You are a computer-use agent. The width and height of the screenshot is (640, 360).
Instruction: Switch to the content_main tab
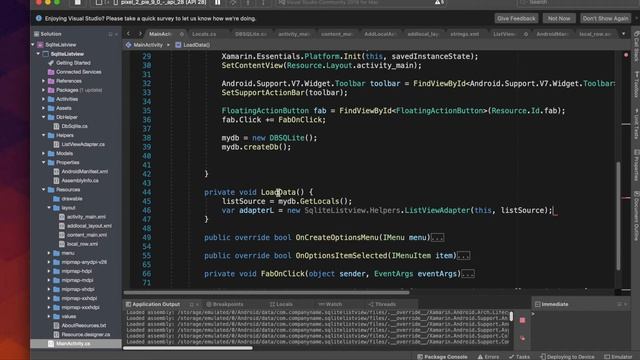pyautogui.click(x=337, y=34)
